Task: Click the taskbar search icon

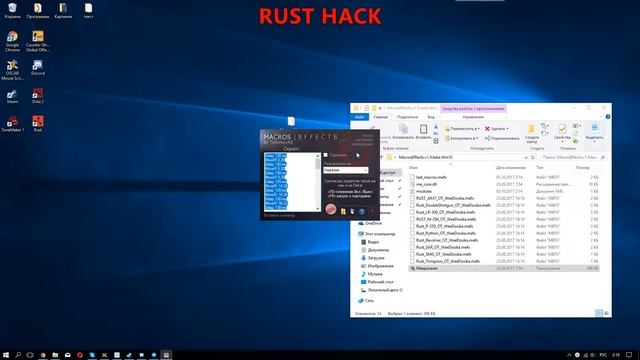Action: click(18, 355)
